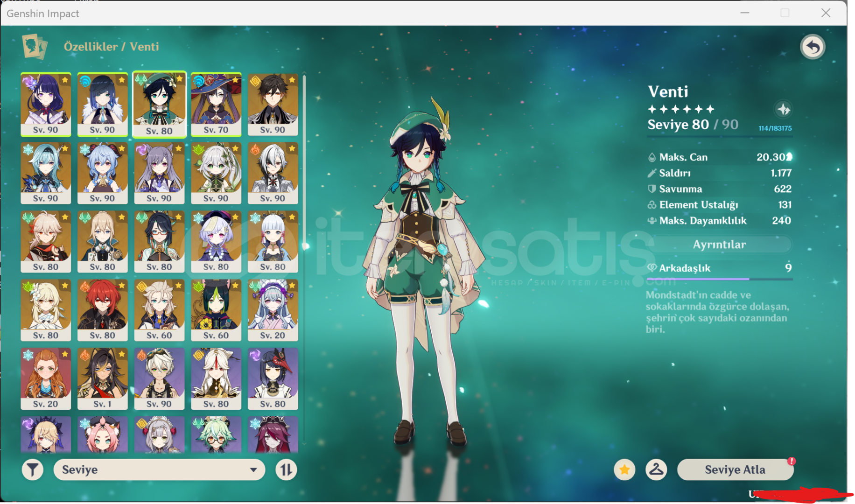The image size is (855, 504).
Task: Open the character filter funnel
Action: (33, 469)
